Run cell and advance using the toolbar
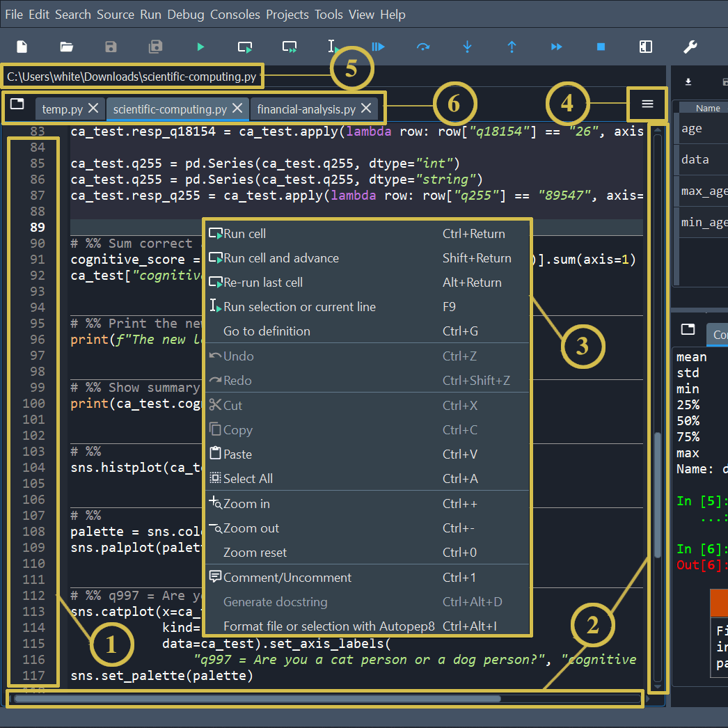Image resolution: width=728 pixels, height=728 pixels. coord(289,47)
